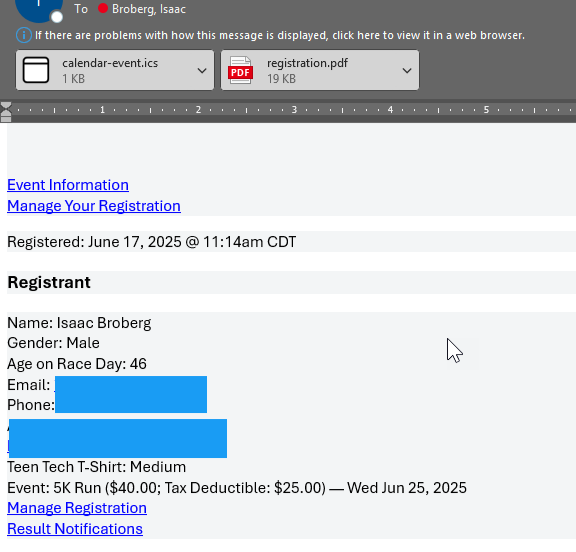Click the Registered June 17, 2025 line
Image resolution: width=576 pixels, height=552 pixels.
click(152, 242)
